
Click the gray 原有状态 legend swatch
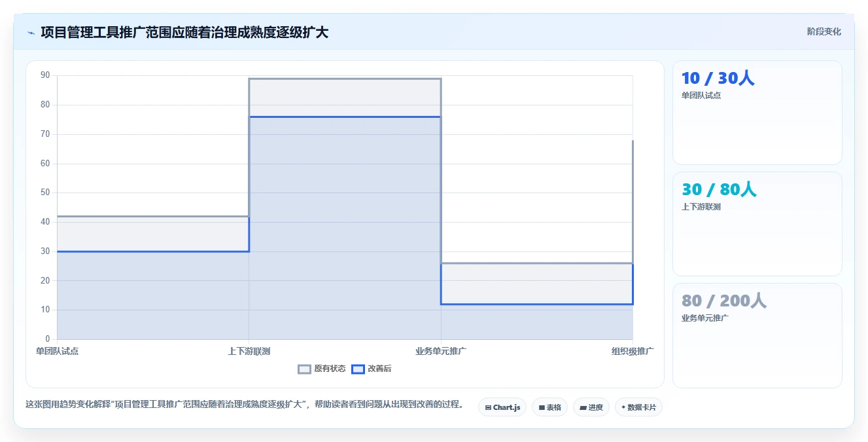tap(304, 369)
